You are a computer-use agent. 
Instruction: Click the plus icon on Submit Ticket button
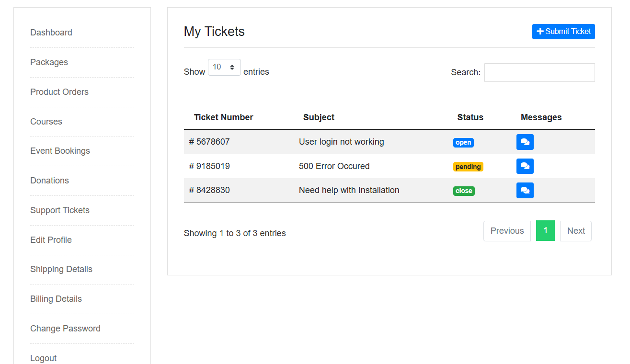point(541,31)
